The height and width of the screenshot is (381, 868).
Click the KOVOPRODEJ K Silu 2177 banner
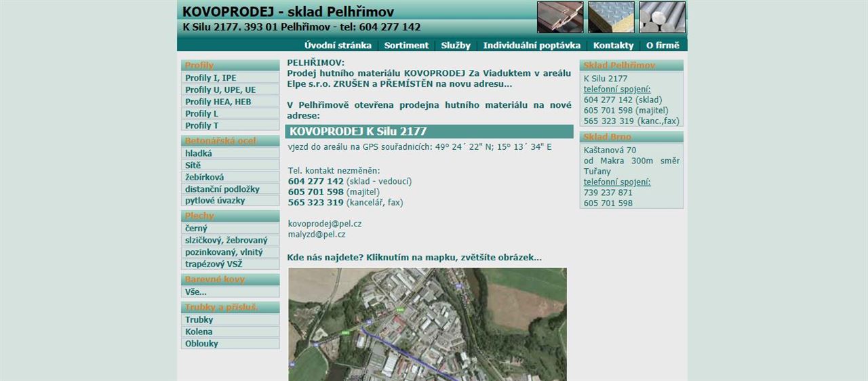point(430,132)
